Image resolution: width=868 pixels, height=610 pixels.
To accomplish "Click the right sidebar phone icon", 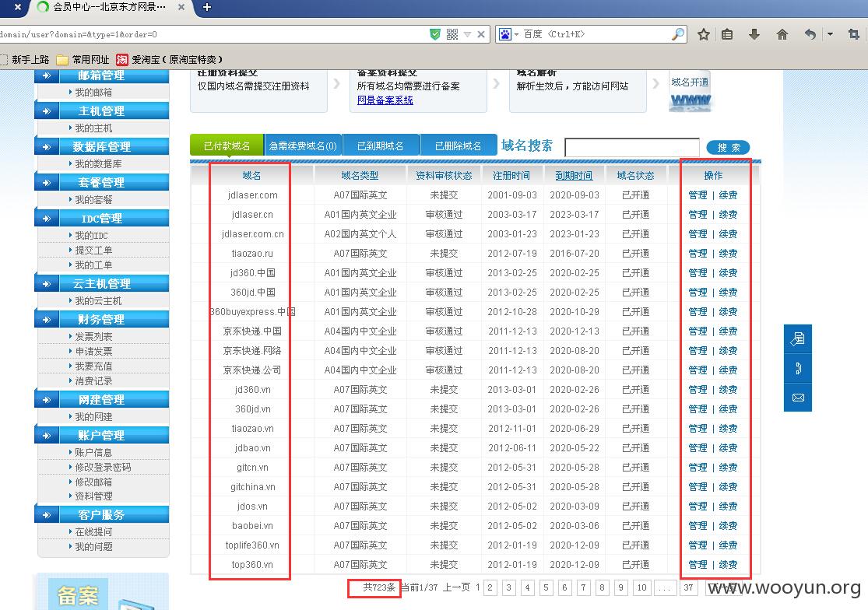I will [798, 368].
